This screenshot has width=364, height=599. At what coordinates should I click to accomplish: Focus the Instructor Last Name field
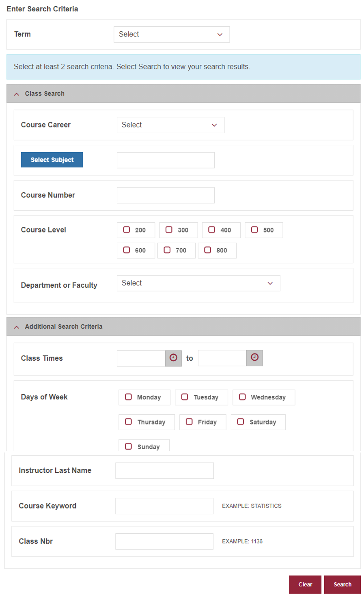tap(164, 471)
